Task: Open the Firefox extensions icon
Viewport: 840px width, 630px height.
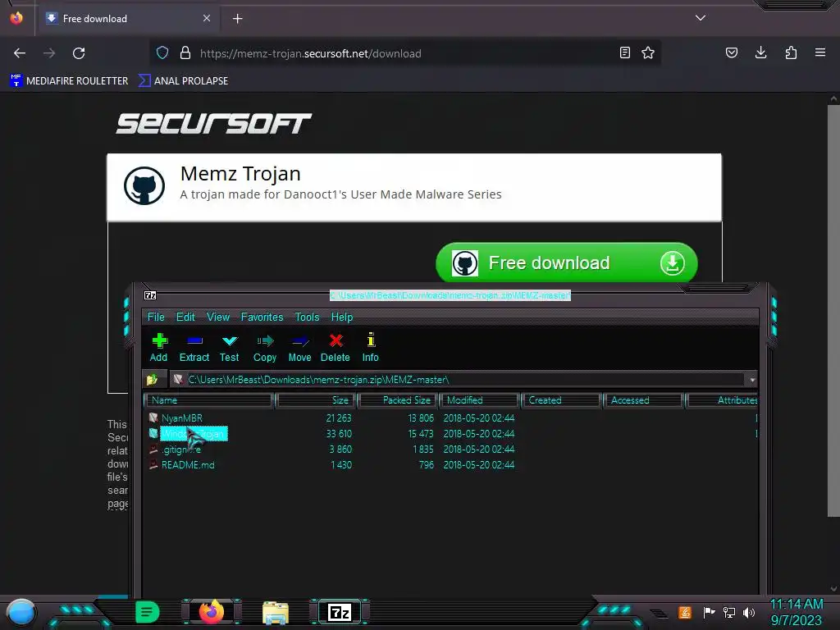Action: pos(791,53)
